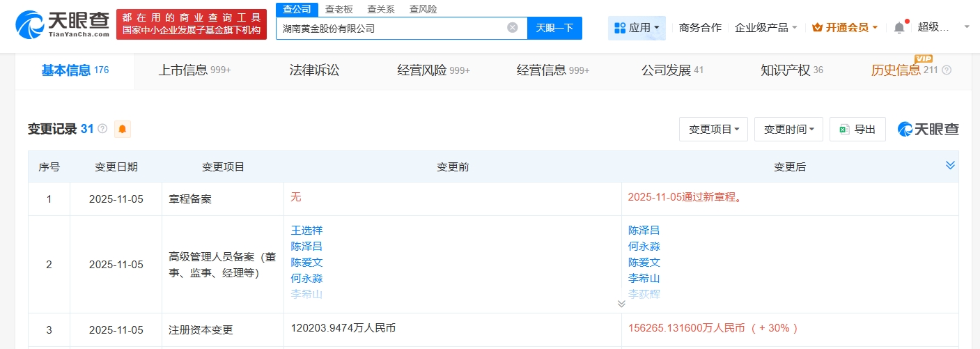Open the 应用 dropdown menu

[637, 28]
